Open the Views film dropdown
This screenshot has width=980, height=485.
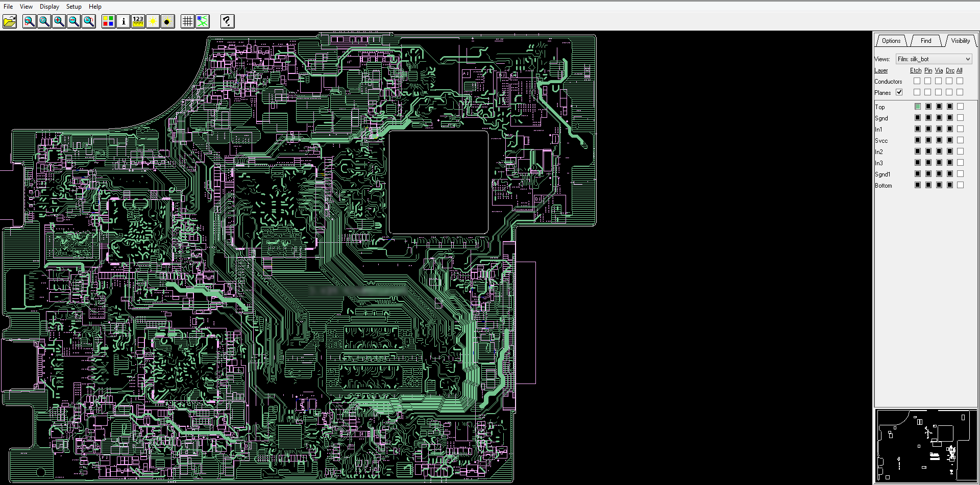934,59
